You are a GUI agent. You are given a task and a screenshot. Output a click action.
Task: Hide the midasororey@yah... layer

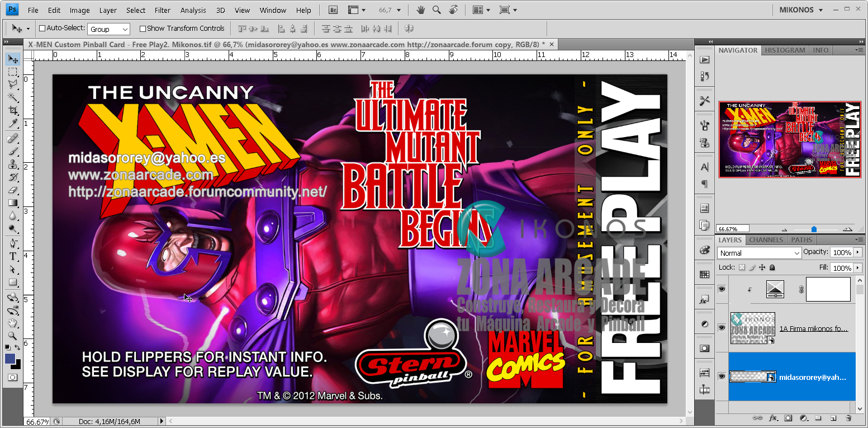pyautogui.click(x=722, y=377)
